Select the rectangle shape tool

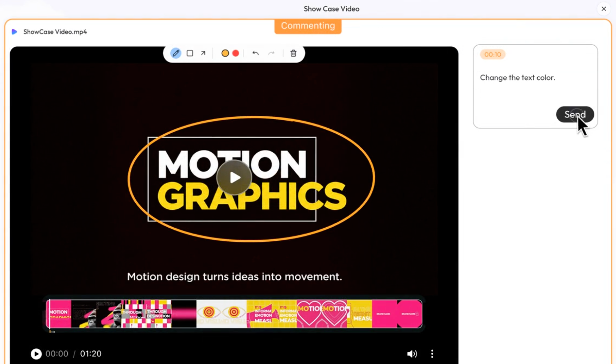click(190, 53)
